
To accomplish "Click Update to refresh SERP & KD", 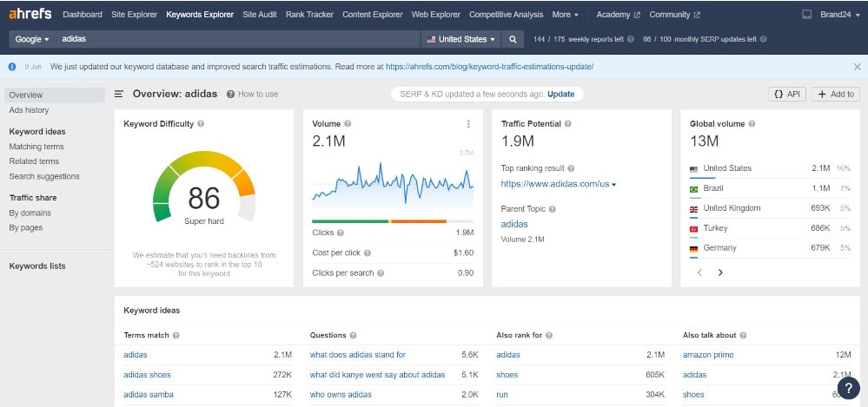I will (560, 94).
